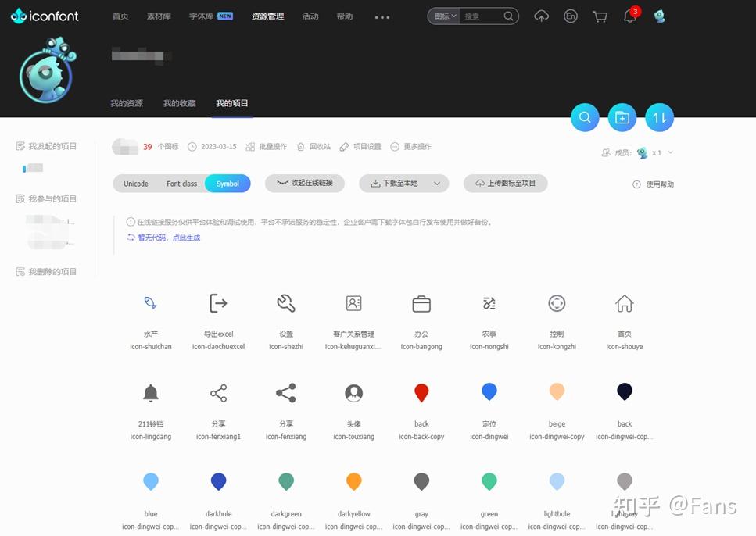Click the 办公 briefcase icon
This screenshot has width=756, height=536.
coord(421,303)
